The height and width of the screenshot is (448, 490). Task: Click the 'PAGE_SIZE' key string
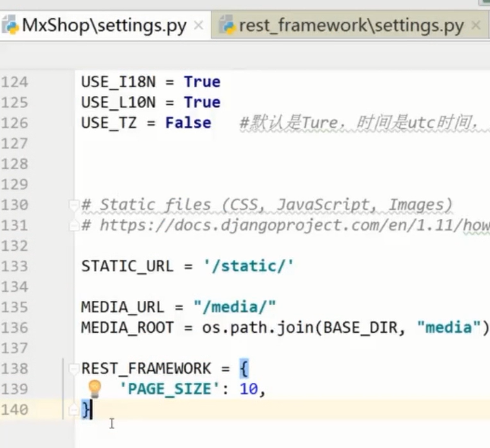point(170,389)
